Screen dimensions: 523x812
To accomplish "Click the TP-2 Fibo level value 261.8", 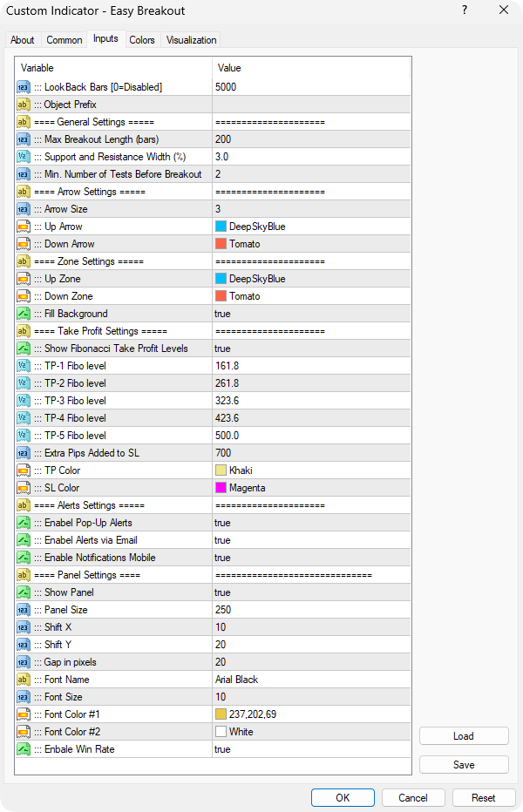I will [227, 383].
